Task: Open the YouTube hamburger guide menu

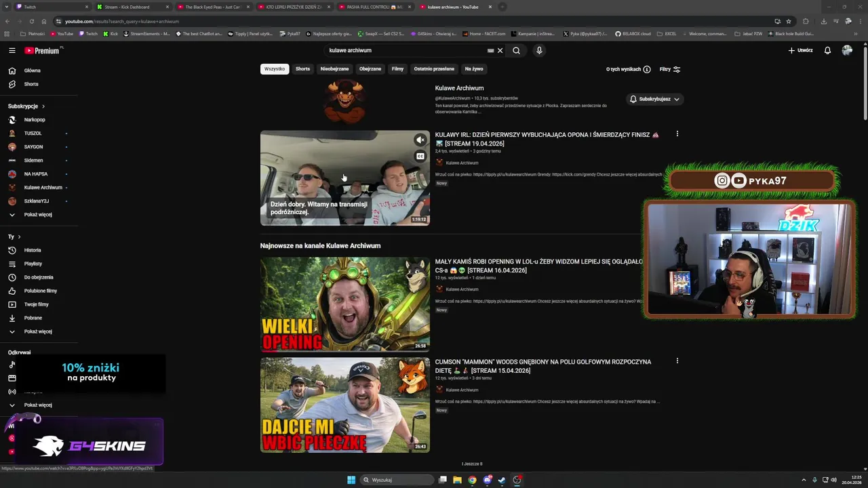Action: pyautogui.click(x=12, y=50)
